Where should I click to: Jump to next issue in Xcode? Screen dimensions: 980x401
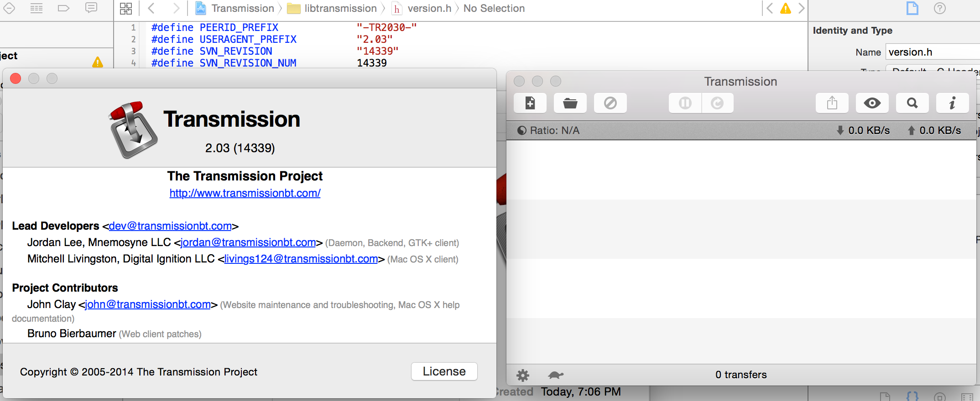(802, 8)
